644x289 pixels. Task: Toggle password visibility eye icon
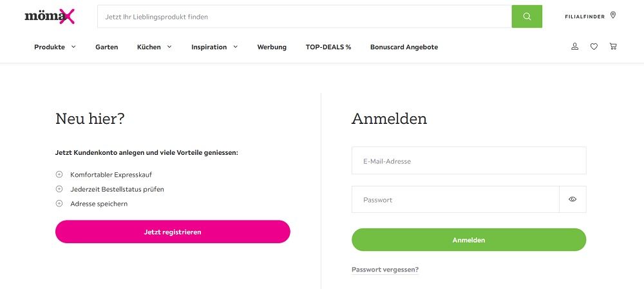click(573, 199)
